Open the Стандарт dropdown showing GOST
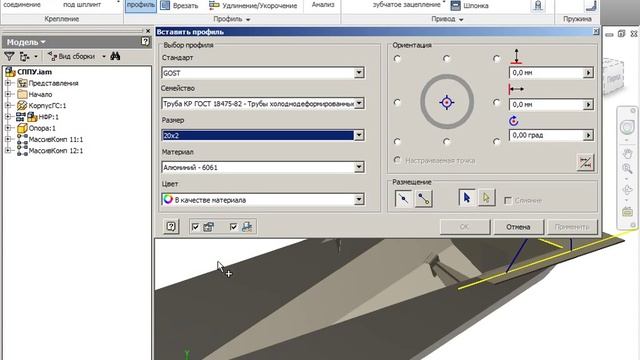640x360 pixels. pyautogui.click(x=263, y=73)
